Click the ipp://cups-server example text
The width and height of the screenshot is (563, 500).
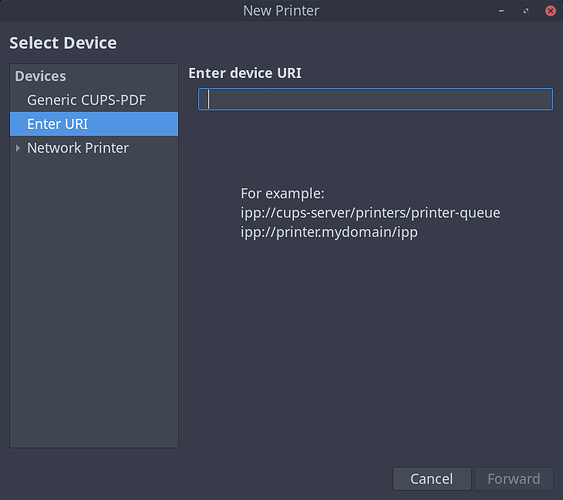(x=370, y=213)
